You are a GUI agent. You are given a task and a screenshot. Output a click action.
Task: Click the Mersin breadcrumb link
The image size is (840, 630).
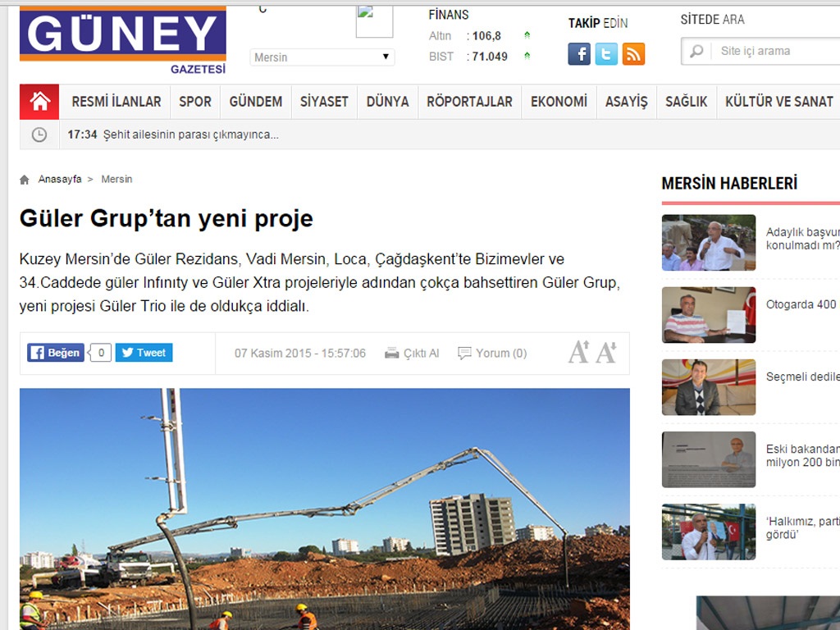(x=116, y=180)
